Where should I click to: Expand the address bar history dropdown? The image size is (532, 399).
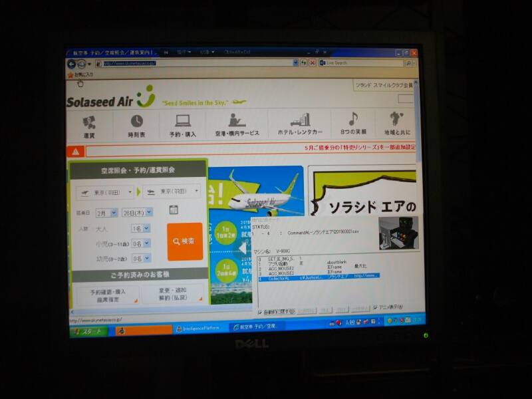295,63
